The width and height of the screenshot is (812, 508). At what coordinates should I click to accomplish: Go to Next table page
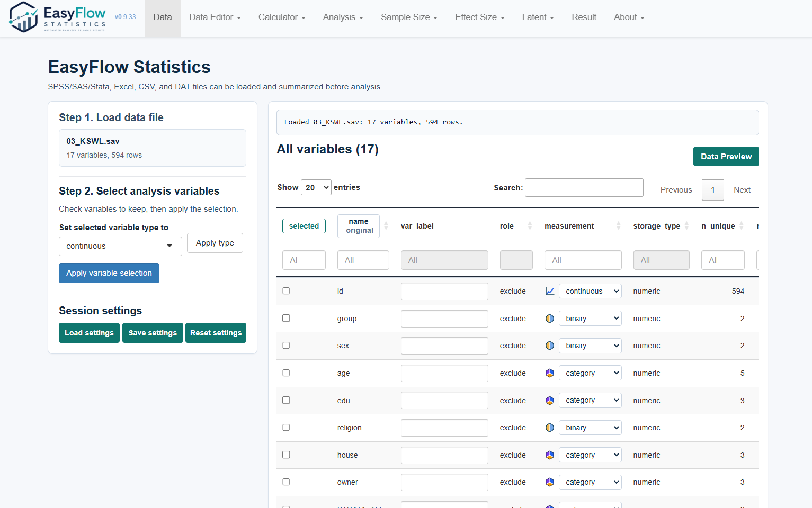pos(742,190)
